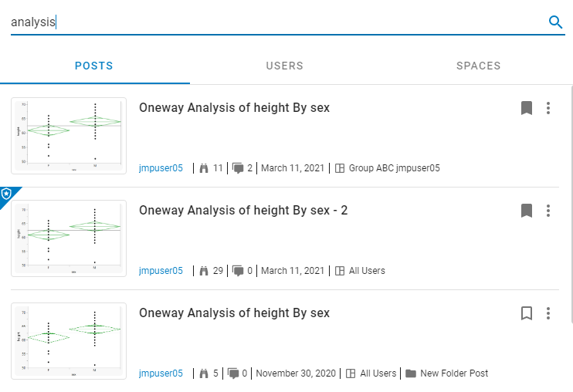Click the New Folder Post folder icon
Screen dimensions: 573x392
(x=411, y=373)
